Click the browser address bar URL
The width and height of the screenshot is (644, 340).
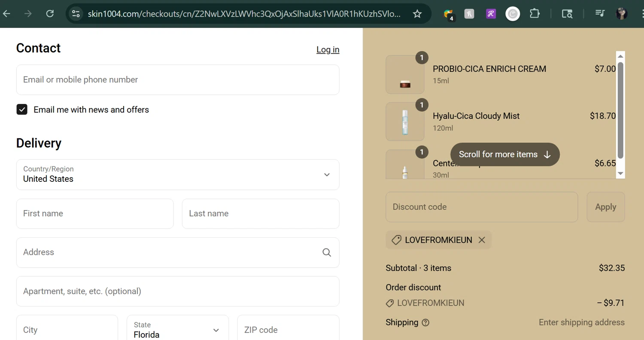pyautogui.click(x=244, y=14)
